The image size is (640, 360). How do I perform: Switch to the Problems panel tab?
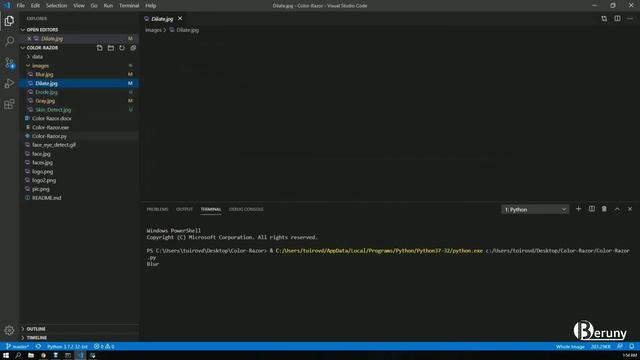coord(157,209)
